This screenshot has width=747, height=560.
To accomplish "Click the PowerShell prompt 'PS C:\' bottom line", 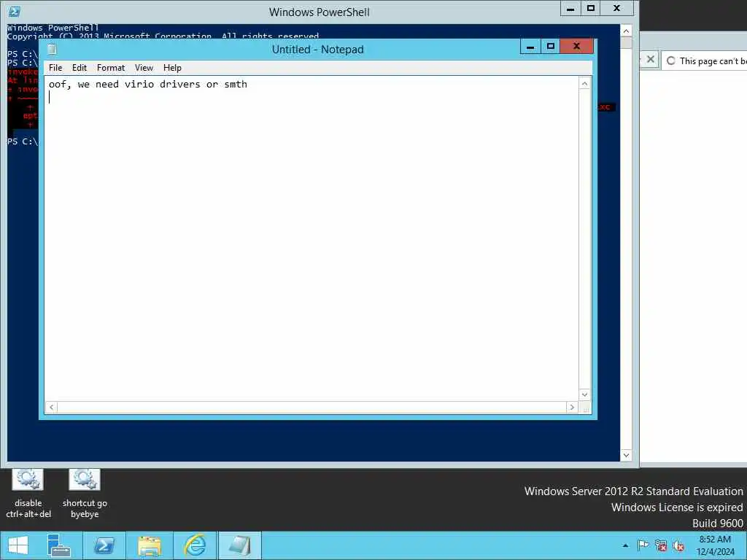I will [x=23, y=141].
